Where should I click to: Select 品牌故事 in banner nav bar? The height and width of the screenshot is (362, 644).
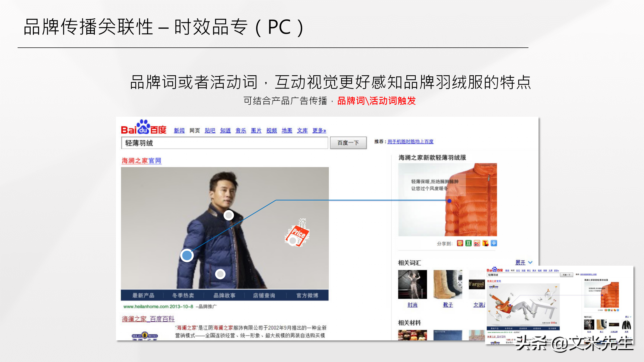click(224, 295)
